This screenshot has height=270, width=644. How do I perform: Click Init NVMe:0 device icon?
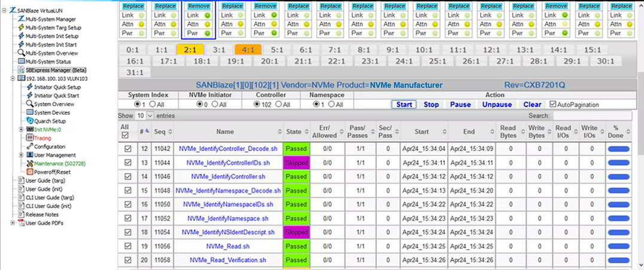(30, 130)
